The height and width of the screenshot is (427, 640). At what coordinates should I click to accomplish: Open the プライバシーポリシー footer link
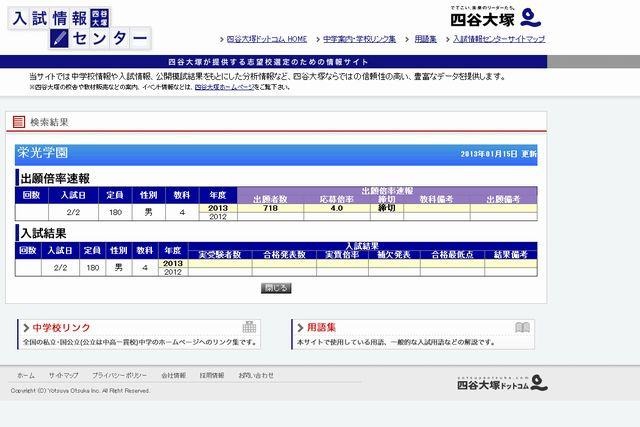(x=119, y=376)
